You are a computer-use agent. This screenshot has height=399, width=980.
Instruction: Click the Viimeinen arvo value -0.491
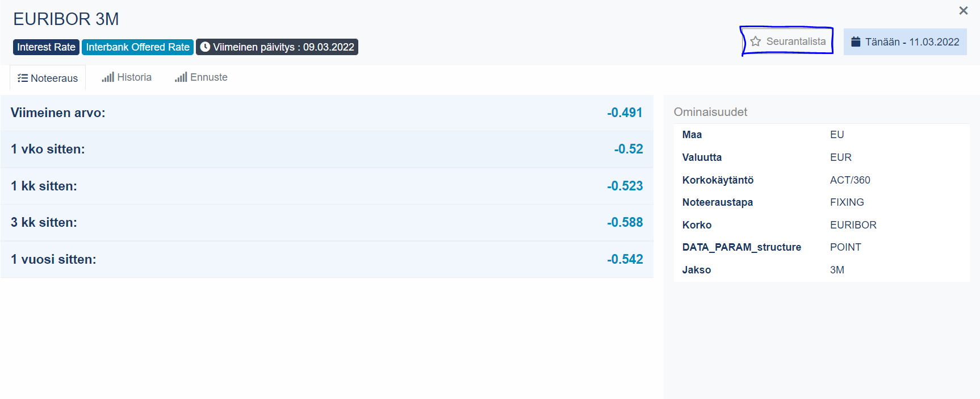coord(624,113)
